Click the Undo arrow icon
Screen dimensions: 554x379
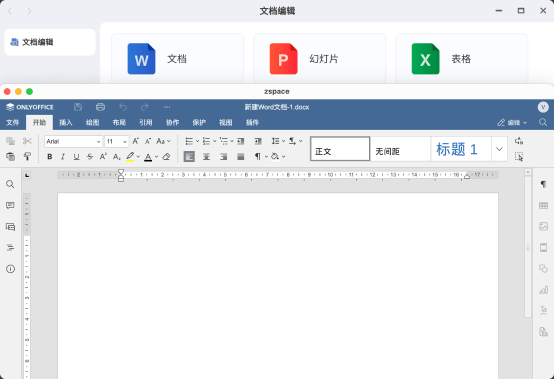click(x=123, y=107)
